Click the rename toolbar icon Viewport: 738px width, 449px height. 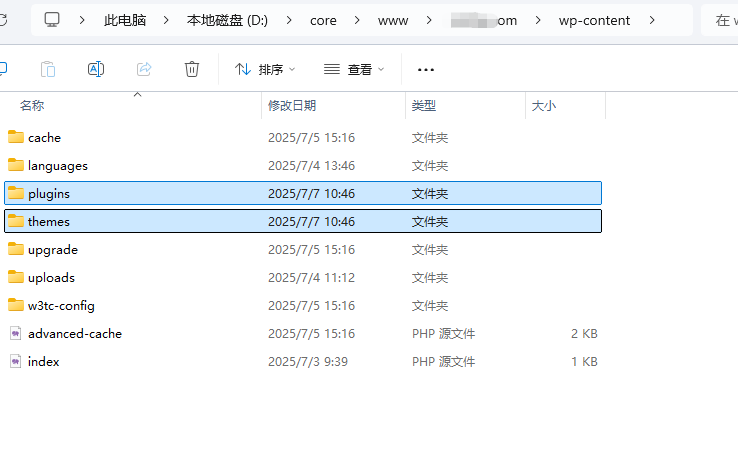(x=96, y=69)
